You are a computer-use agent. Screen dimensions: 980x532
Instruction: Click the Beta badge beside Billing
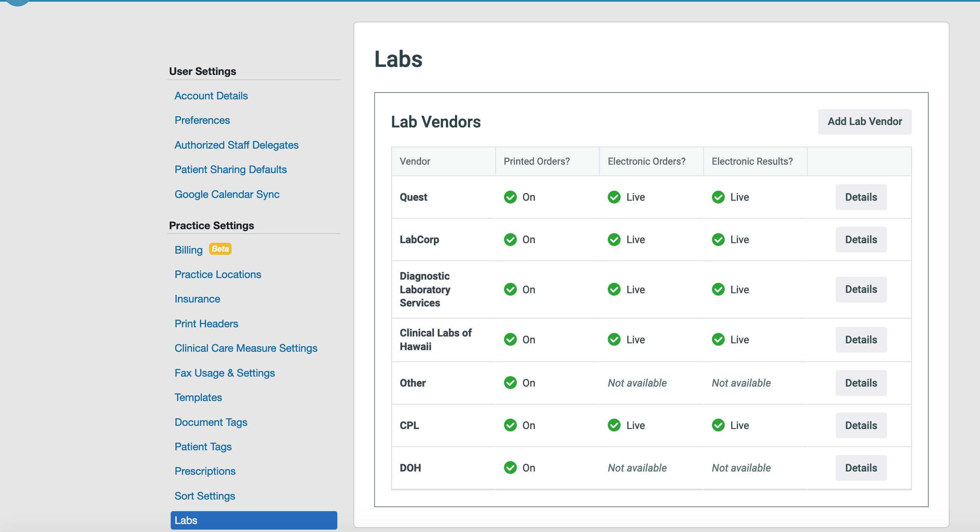pos(220,249)
